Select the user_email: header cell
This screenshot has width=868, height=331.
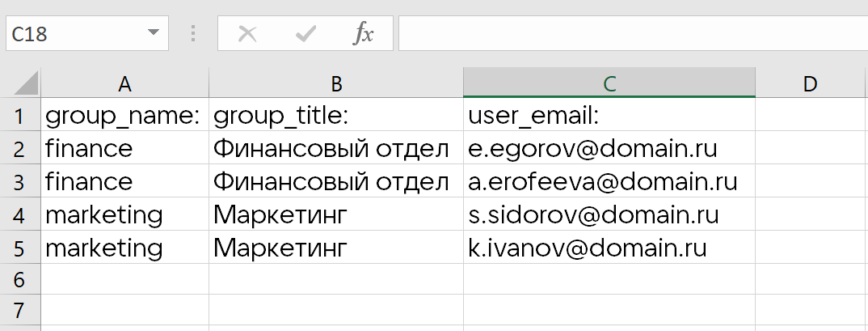point(609,117)
